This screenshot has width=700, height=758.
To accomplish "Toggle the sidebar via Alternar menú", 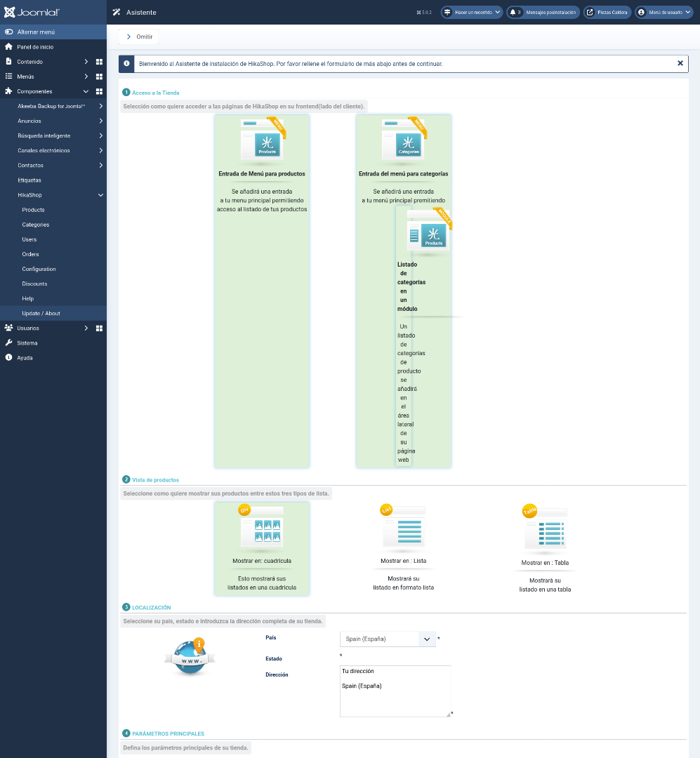I will click(53, 32).
